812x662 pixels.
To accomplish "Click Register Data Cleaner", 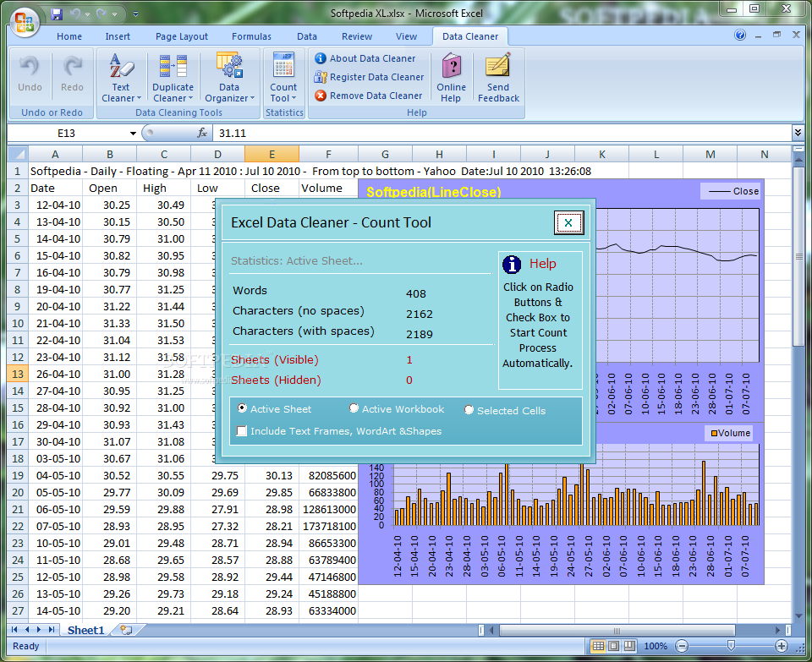I will [x=369, y=77].
